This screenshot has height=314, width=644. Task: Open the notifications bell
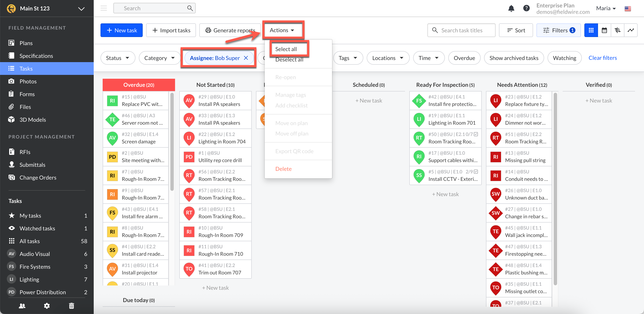coord(511,8)
